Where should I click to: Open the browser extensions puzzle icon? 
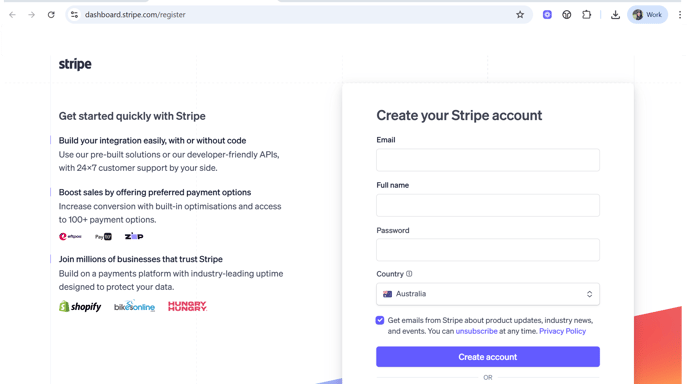[x=586, y=14]
